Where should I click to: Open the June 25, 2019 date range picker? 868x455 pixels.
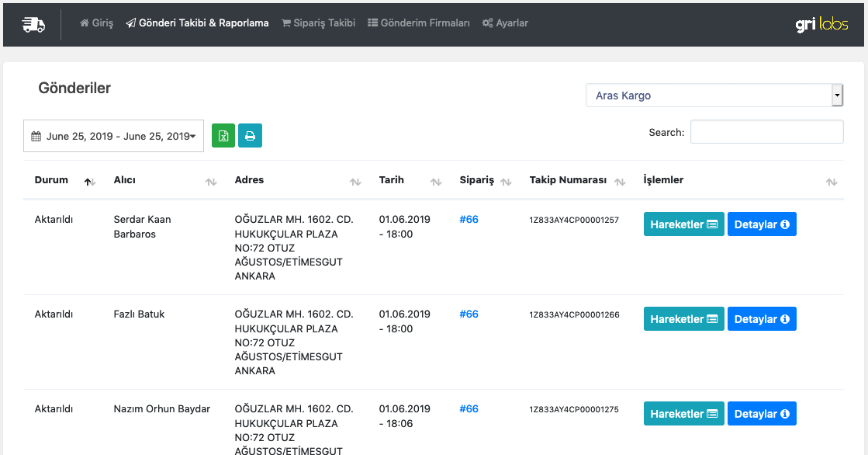click(113, 136)
